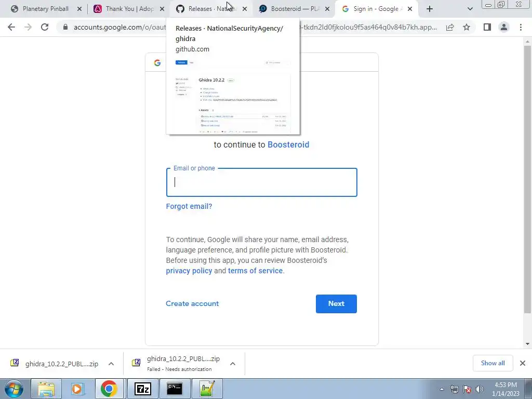Click the taskbar clock and date
The image size is (532, 399).
click(506, 389)
